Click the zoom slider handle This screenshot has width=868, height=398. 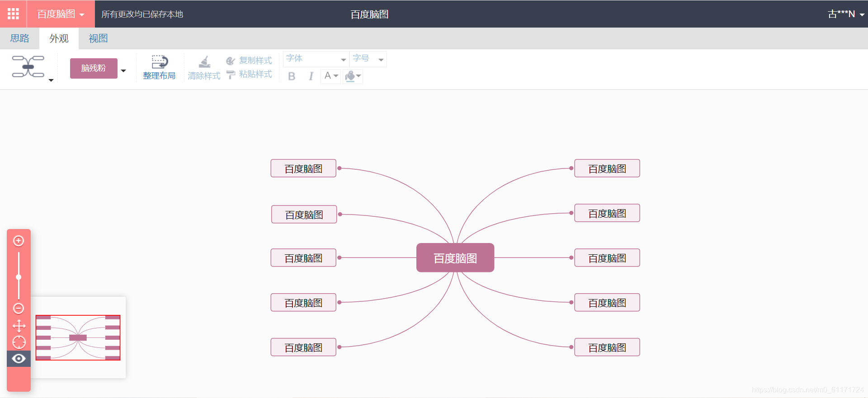(x=19, y=277)
